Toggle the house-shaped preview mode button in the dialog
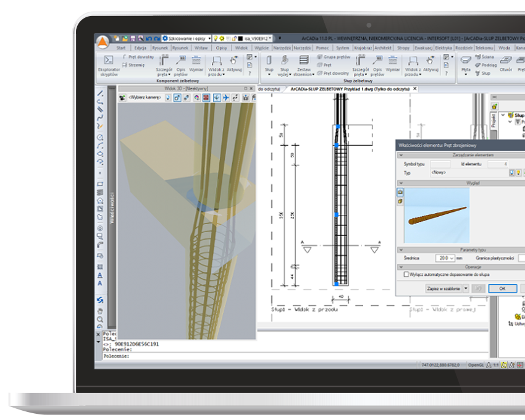This screenshot has width=525, height=420. point(400,192)
